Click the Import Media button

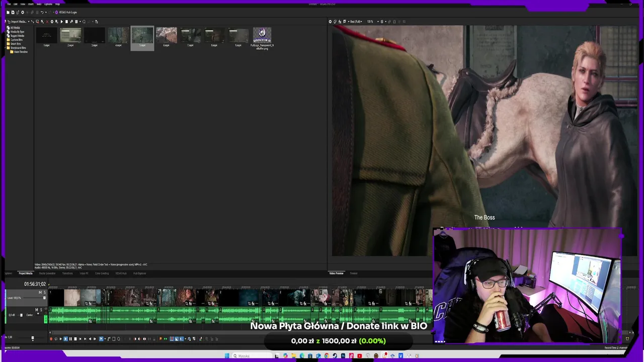pos(17,22)
